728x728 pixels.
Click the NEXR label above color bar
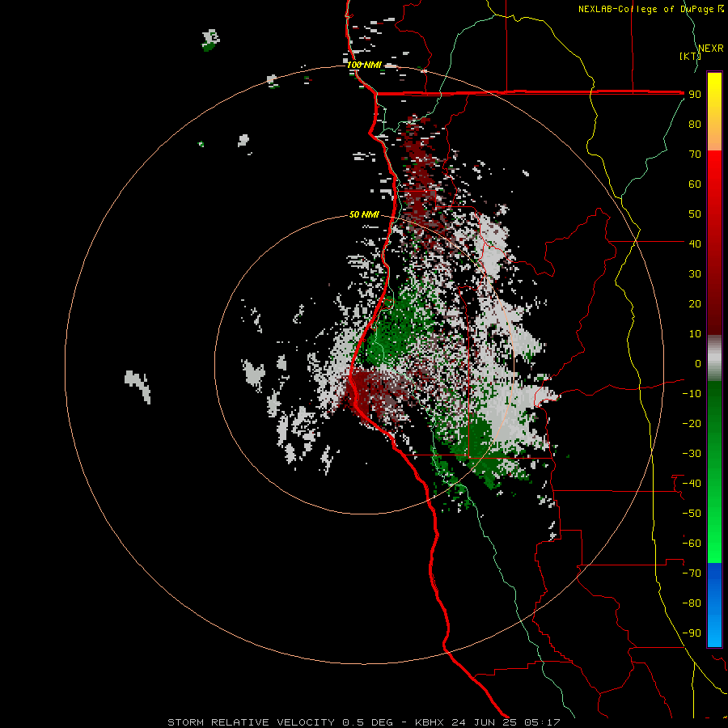(x=711, y=49)
